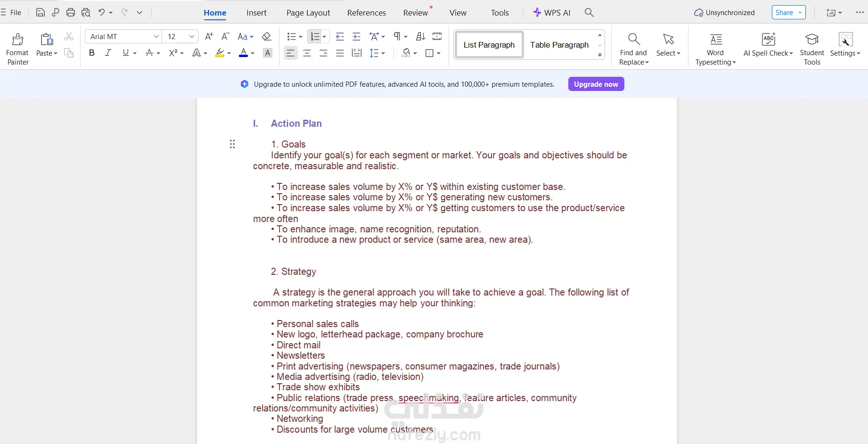Open the font size dropdown

(x=192, y=36)
